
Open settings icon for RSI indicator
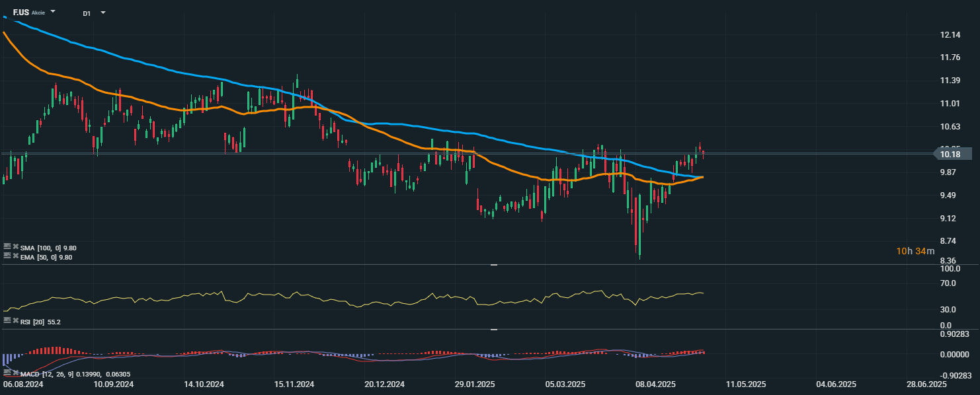click(x=7, y=321)
